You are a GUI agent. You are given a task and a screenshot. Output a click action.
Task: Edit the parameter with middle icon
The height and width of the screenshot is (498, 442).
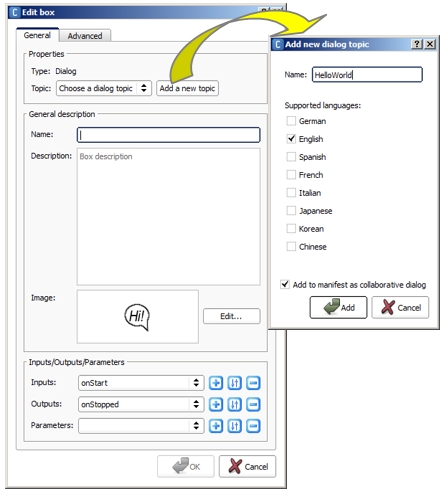(234, 426)
